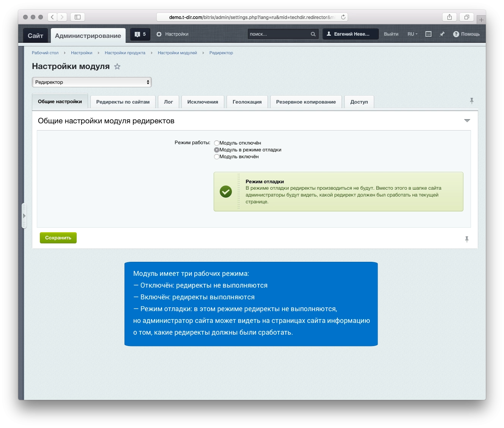The height and width of the screenshot is (428, 504).
Task: Click the green Сохранить button
Action: click(x=58, y=238)
